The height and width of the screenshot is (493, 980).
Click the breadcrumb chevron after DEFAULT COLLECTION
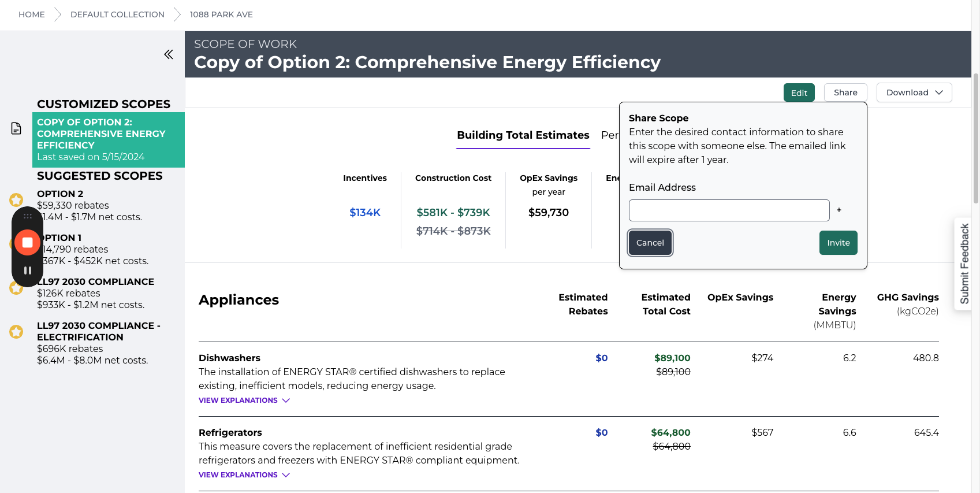pos(177,14)
